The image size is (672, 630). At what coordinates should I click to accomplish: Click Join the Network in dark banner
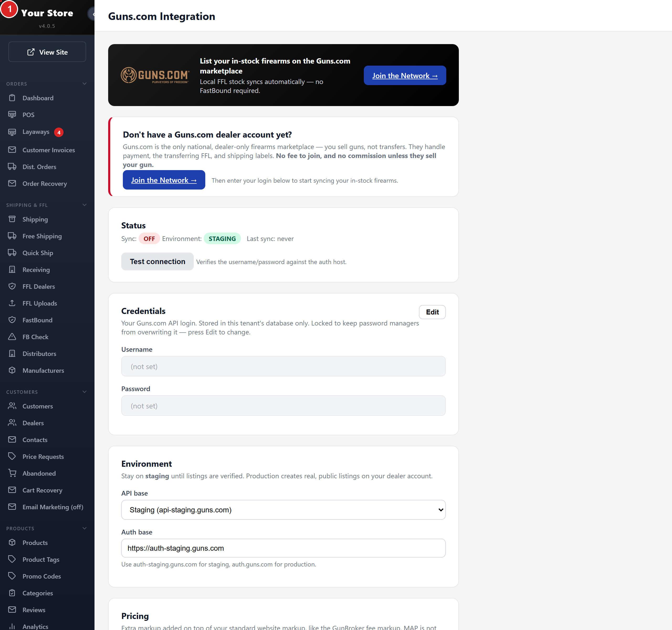point(405,75)
